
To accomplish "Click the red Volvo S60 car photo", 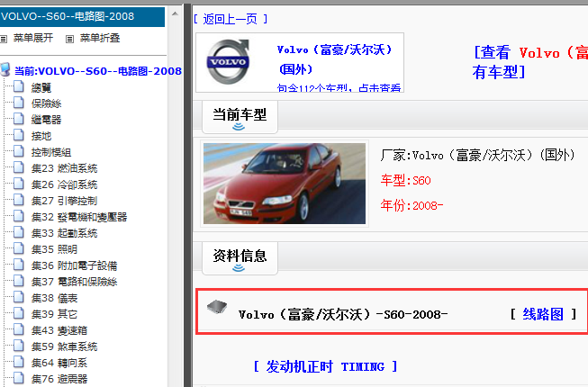I will click(x=285, y=184).
